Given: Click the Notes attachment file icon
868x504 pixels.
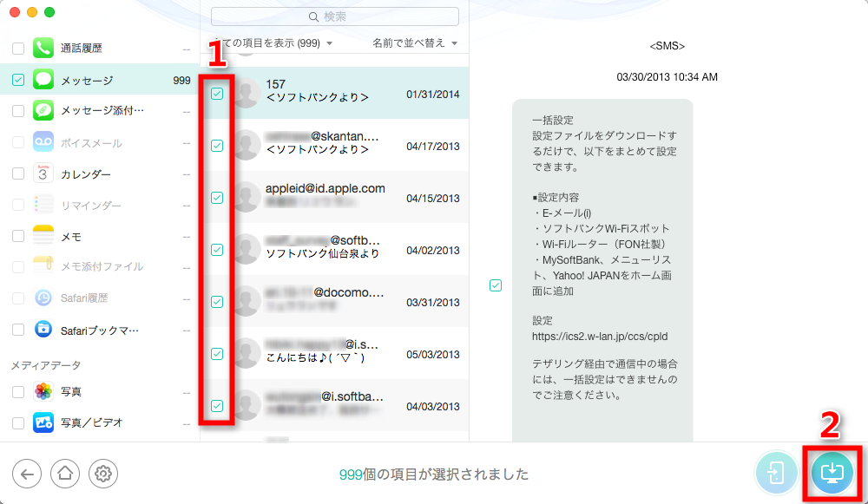Looking at the screenshot, I should click(43, 266).
